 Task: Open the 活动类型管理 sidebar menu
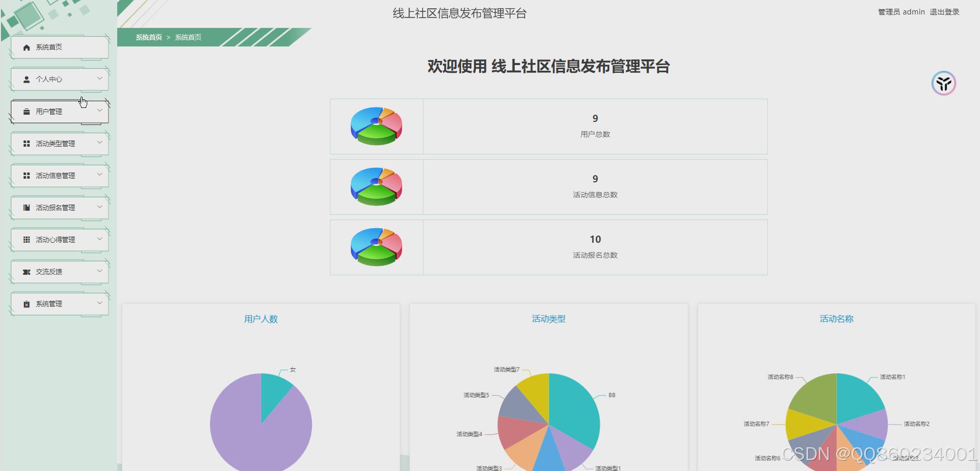pyautogui.click(x=60, y=144)
